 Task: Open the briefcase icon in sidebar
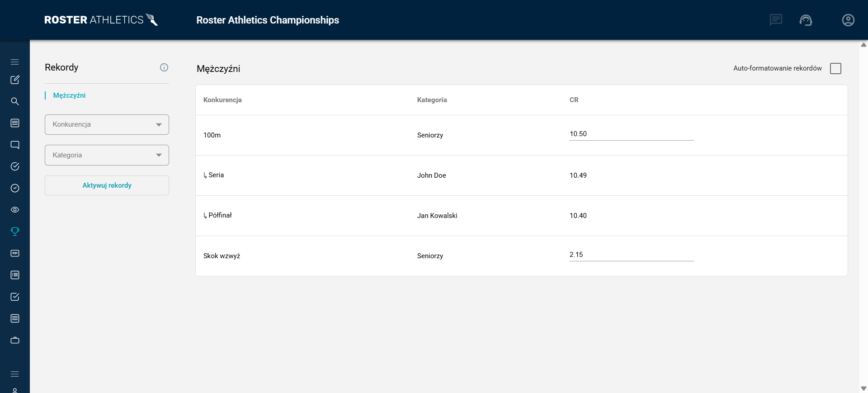pos(15,340)
